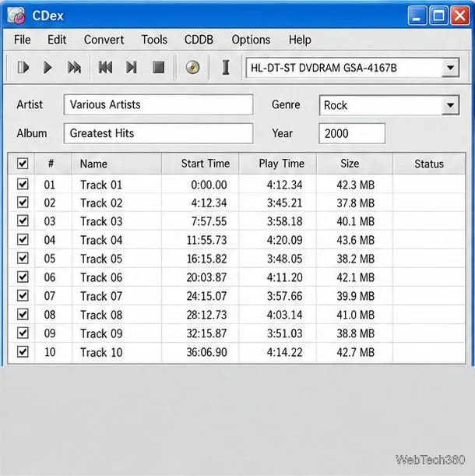
Task: Open the Convert menu
Action: 104,40
